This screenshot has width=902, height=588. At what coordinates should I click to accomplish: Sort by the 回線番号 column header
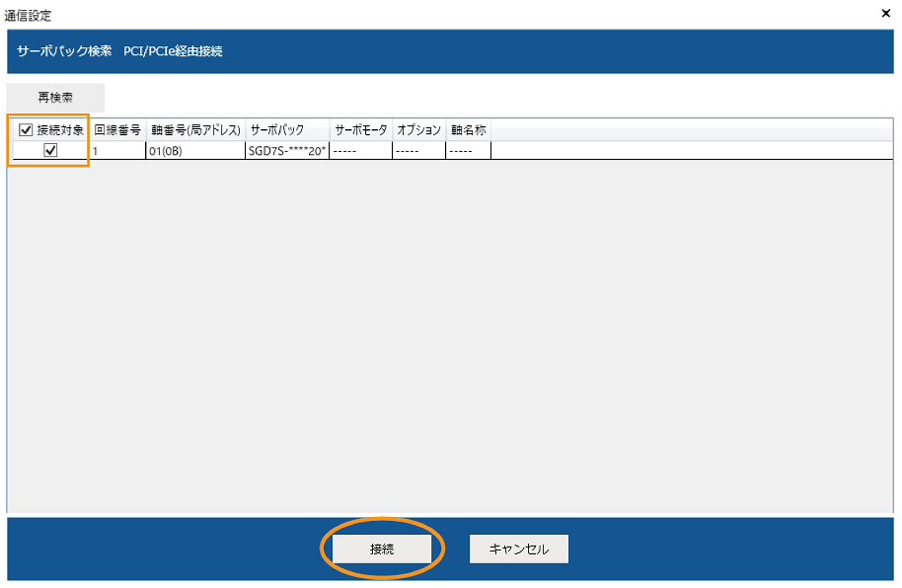(x=116, y=129)
